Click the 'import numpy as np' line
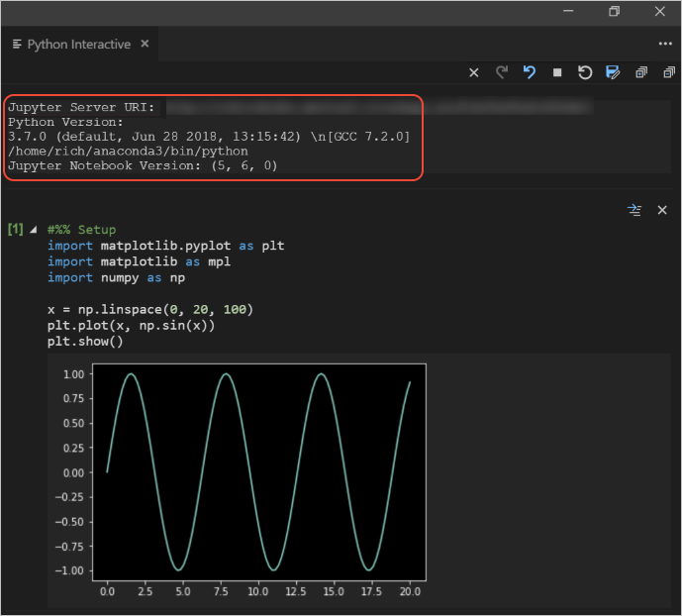Viewport: 682px width, 616px height. (116, 277)
